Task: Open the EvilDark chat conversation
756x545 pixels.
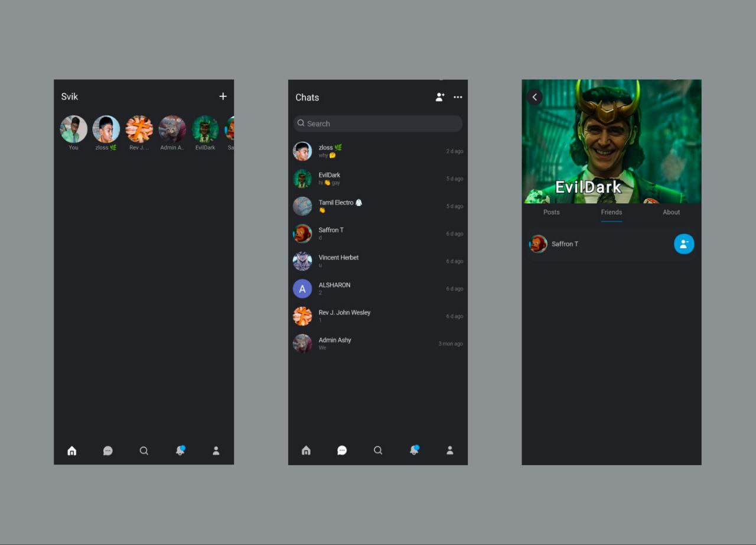Action: (378, 179)
